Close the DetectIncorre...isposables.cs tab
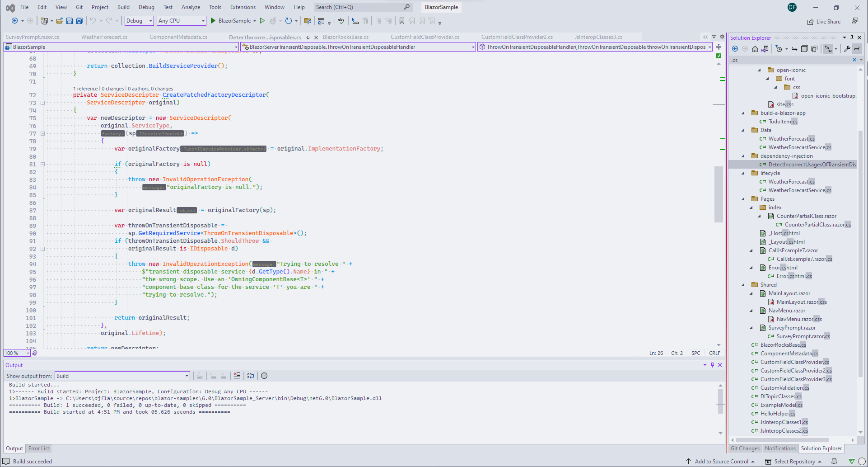 [x=316, y=38]
